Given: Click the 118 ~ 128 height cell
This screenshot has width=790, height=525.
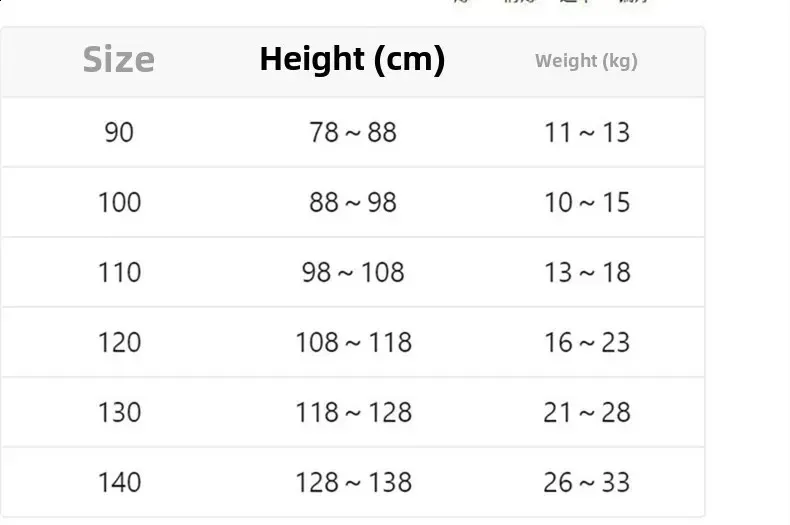Looking at the screenshot, I should pyautogui.click(x=353, y=413).
